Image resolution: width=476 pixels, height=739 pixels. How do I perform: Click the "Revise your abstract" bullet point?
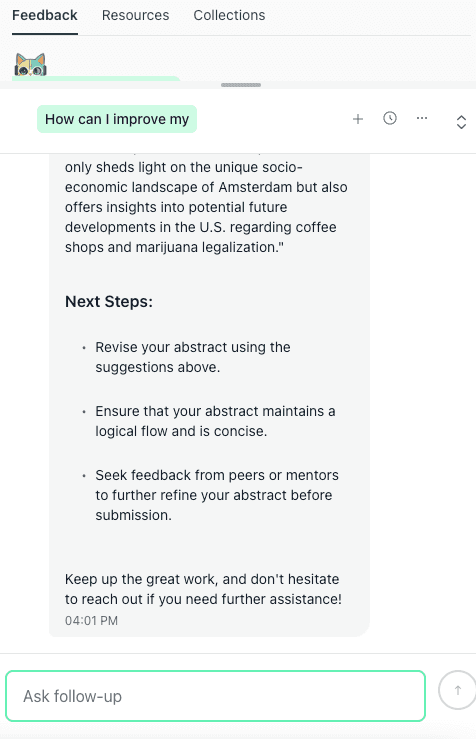(x=193, y=357)
